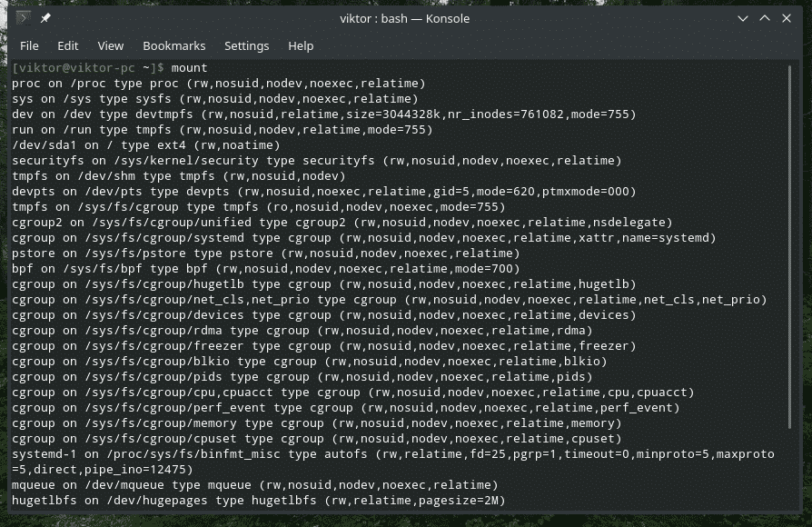The image size is (812, 527).
Task: Open the Help menu
Action: [x=301, y=45]
